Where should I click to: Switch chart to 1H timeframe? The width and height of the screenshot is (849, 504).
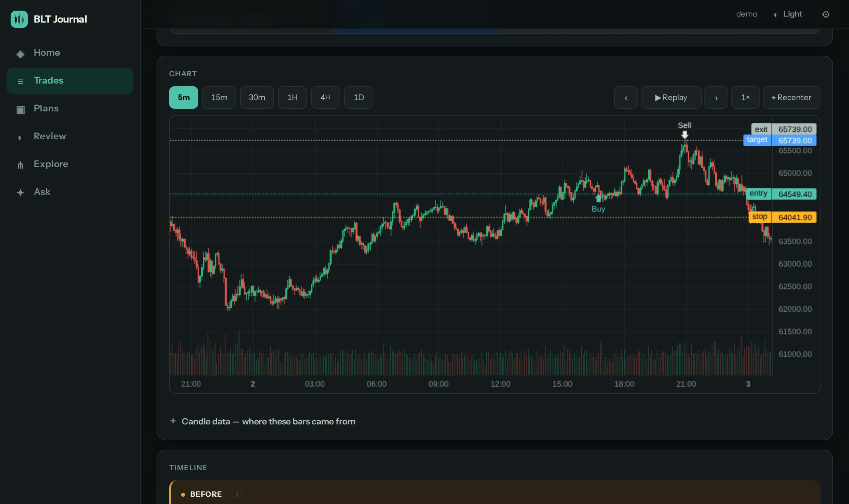click(293, 97)
